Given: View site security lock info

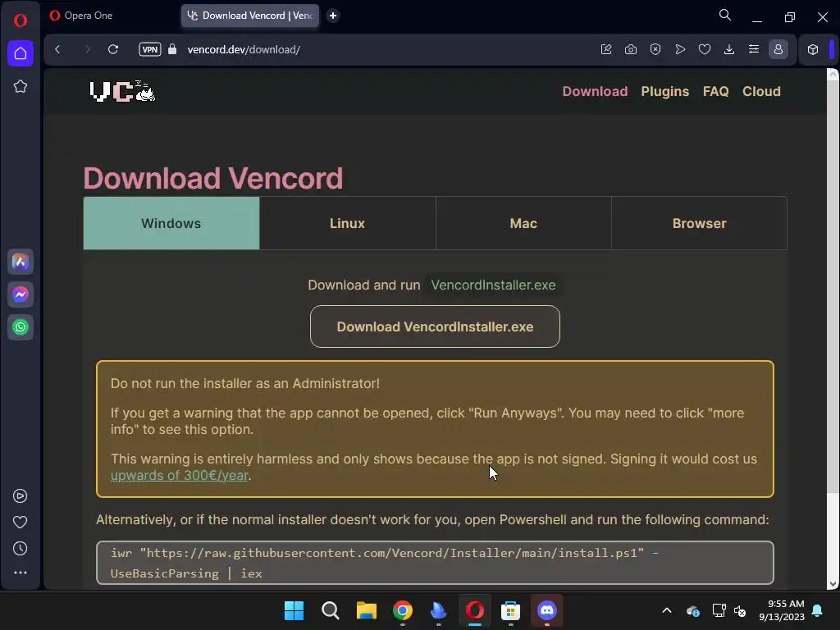Looking at the screenshot, I should pyautogui.click(x=172, y=49).
